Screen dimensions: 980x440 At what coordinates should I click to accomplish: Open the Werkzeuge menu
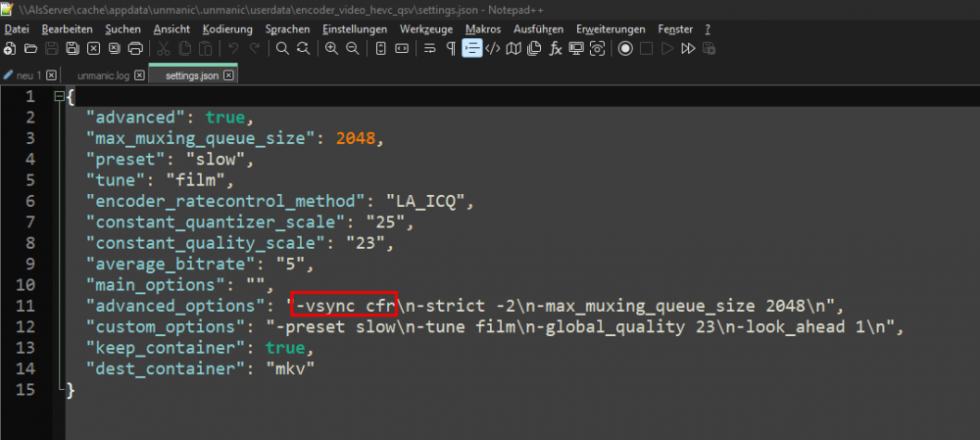coord(426,29)
